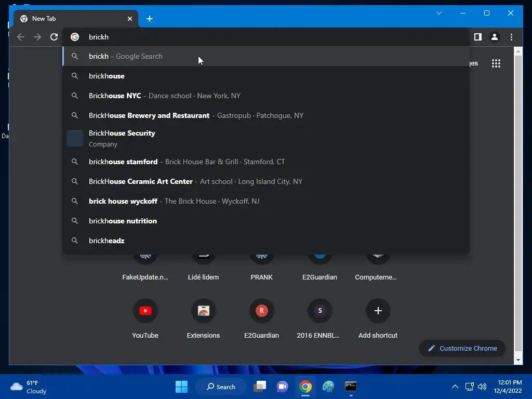Click the taskbar Search box
This screenshot has width=532, height=399.
221,387
